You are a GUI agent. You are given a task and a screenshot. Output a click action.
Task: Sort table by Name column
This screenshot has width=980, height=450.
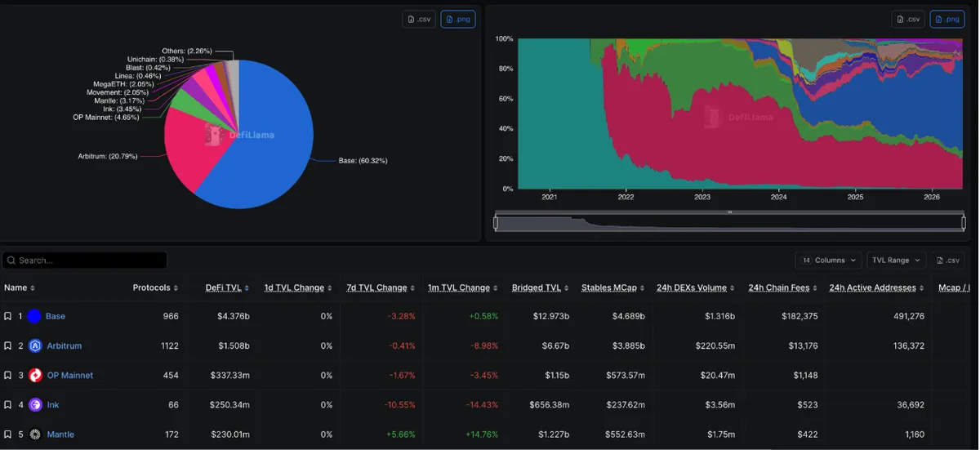pyautogui.click(x=20, y=287)
